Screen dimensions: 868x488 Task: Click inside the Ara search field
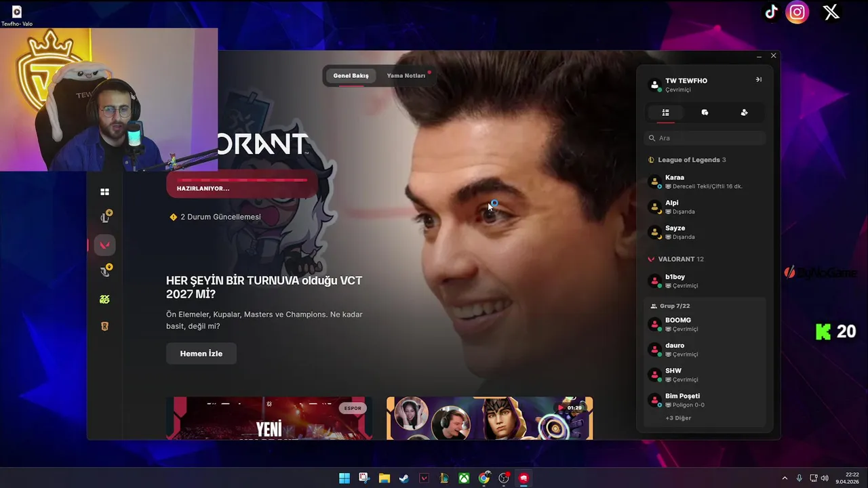[x=705, y=138]
